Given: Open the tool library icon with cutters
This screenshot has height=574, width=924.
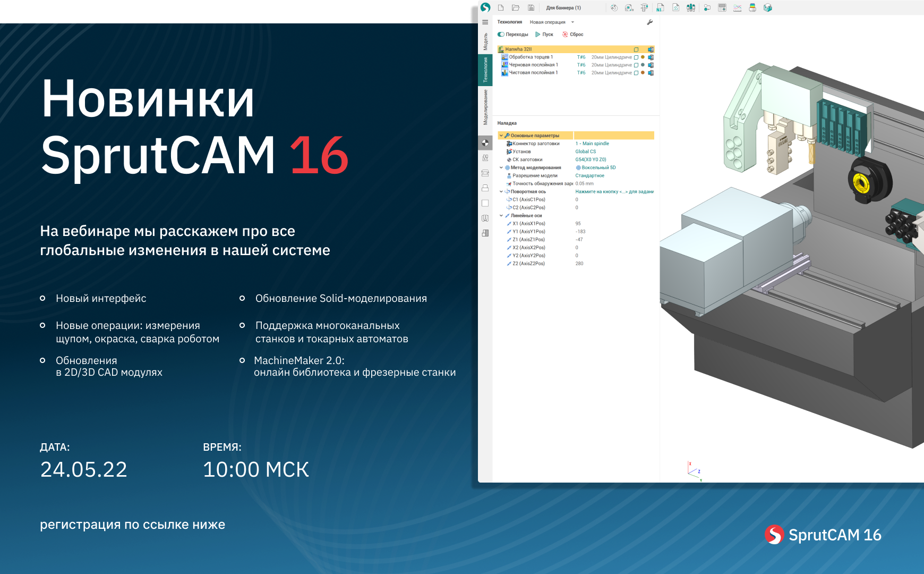Looking at the screenshot, I should [691, 7].
